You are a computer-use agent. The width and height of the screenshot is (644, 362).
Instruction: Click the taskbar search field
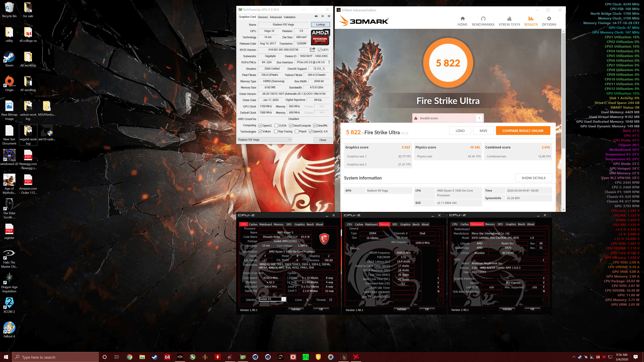pos(55,357)
